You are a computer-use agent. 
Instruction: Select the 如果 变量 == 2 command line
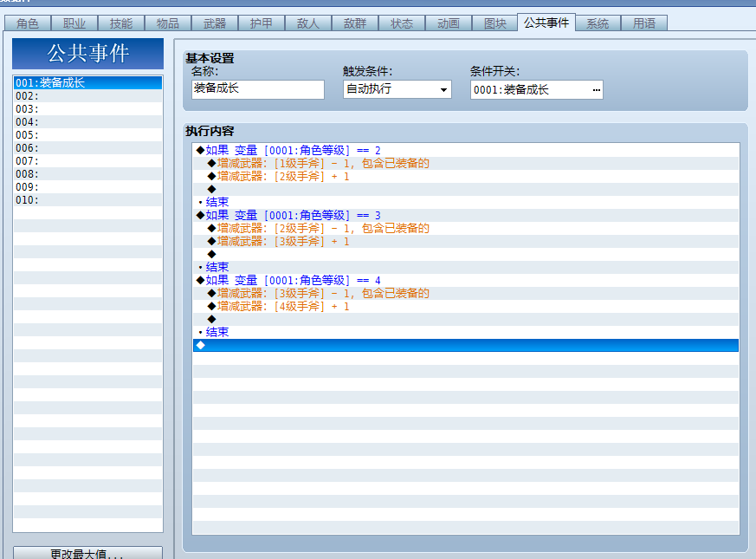coord(466,150)
